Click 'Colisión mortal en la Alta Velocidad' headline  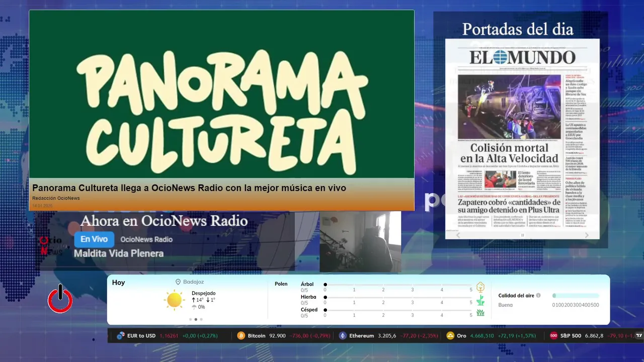[x=509, y=153]
